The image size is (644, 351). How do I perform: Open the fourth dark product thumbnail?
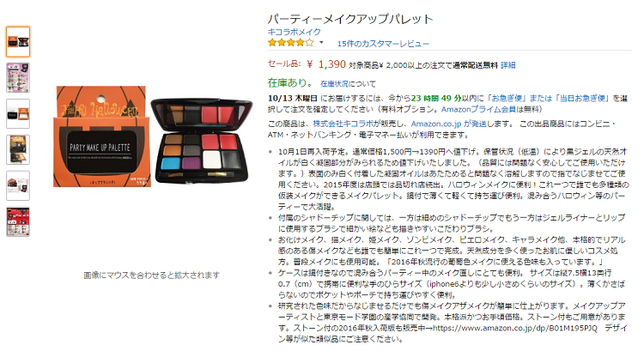(18, 149)
